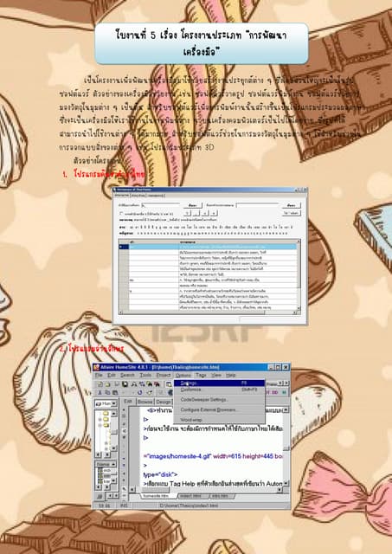392x554 pixels.
Task: Click the search button beside first dictionary field
Action: click(x=193, y=205)
